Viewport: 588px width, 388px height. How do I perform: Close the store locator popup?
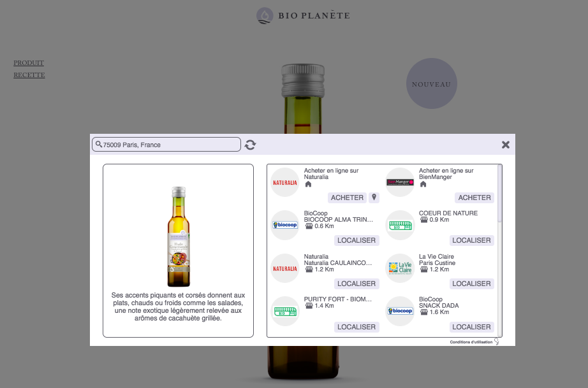coord(506,145)
